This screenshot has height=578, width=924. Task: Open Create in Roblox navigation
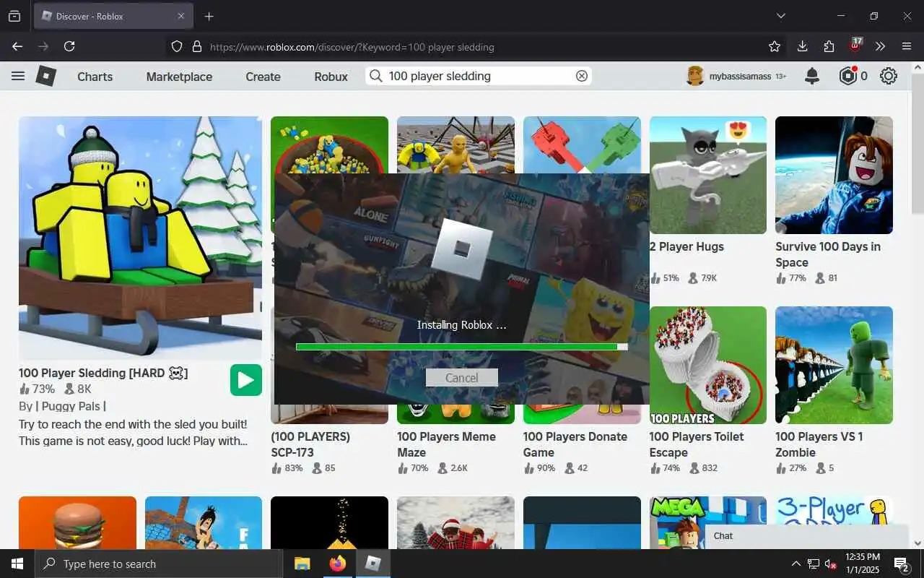pos(263,77)
